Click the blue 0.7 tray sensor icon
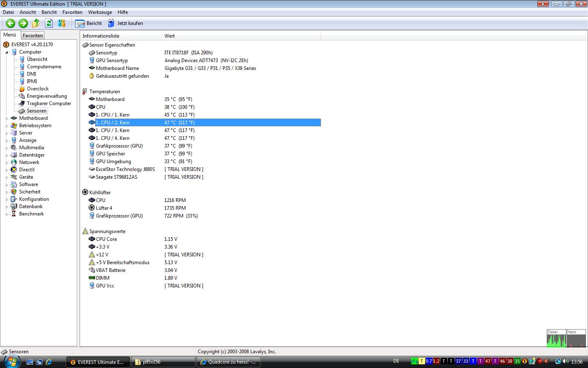 coord(429,361)
